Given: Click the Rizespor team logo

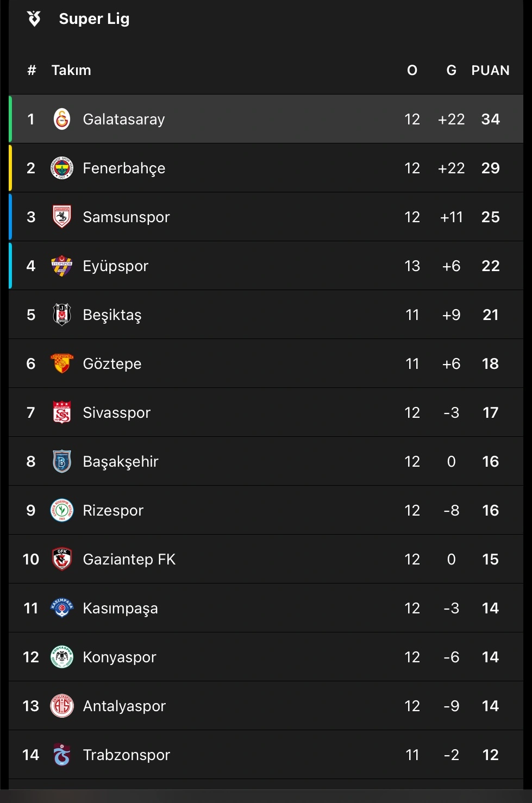Looking at the screenshot, I should point(62,510).
